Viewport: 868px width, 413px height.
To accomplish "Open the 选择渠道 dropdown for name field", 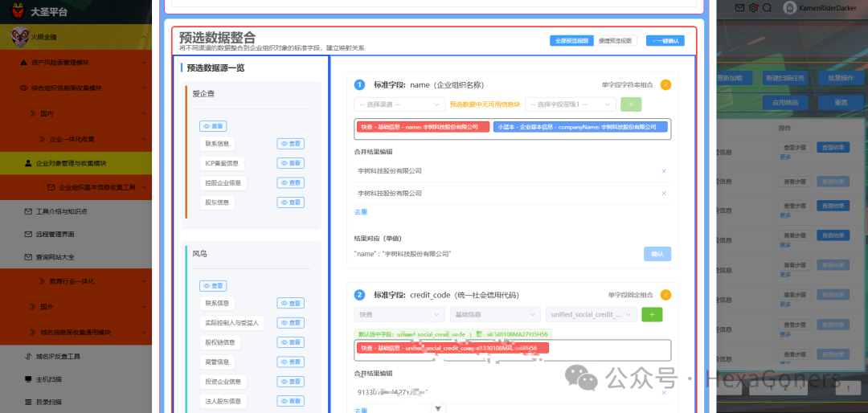I will pos(399,104).
